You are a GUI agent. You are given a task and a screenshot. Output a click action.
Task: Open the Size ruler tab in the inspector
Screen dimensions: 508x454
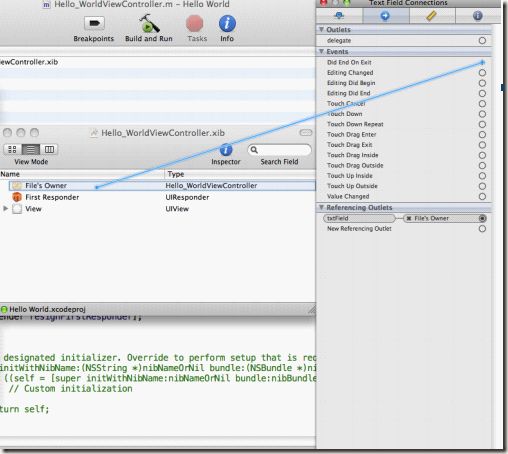coord(432,16)
